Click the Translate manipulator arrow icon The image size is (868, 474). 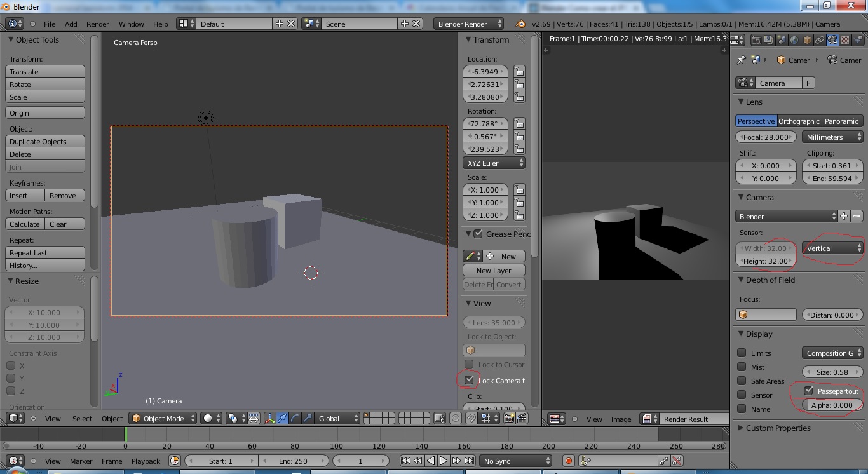click(283, 418)
